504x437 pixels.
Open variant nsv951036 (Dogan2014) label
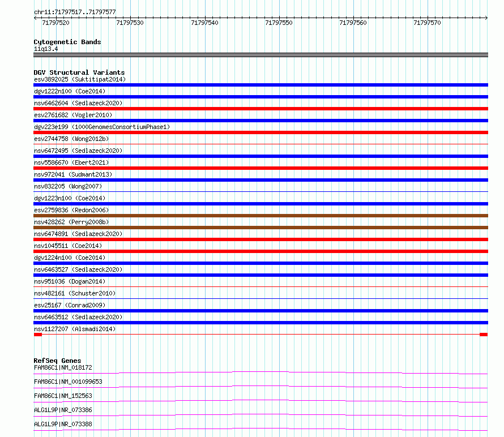(70, 281)
